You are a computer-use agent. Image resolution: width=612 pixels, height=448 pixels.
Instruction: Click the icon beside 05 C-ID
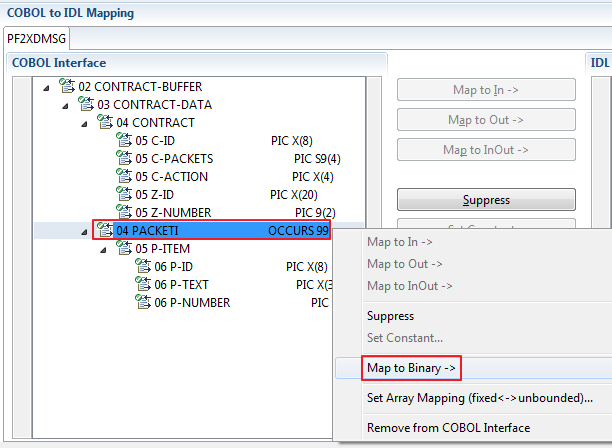tap(124, 140)
